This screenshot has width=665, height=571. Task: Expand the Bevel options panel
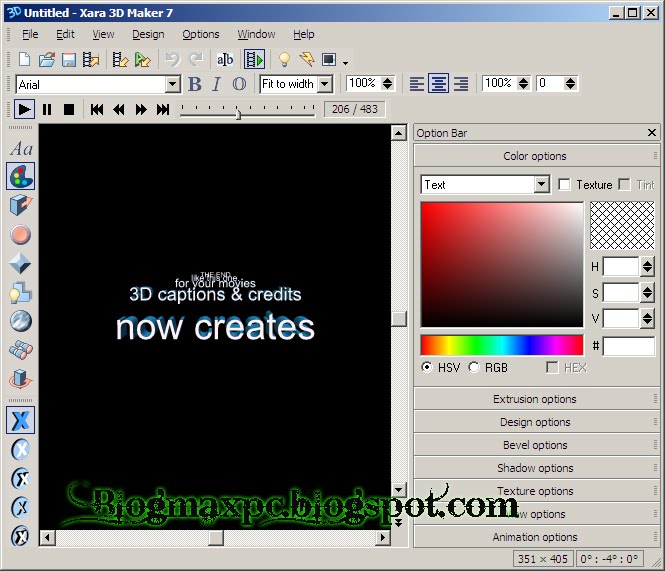click(536, 445)
